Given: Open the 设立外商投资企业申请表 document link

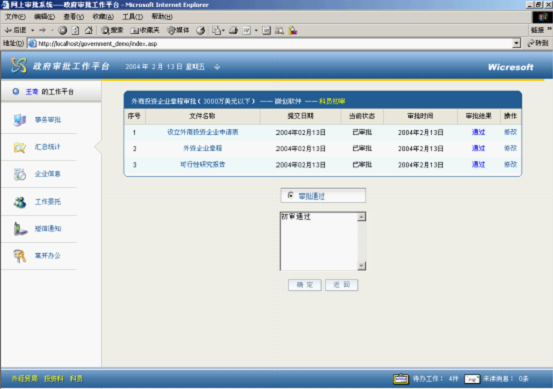Looking at the screenshot, I should point(202,132).
